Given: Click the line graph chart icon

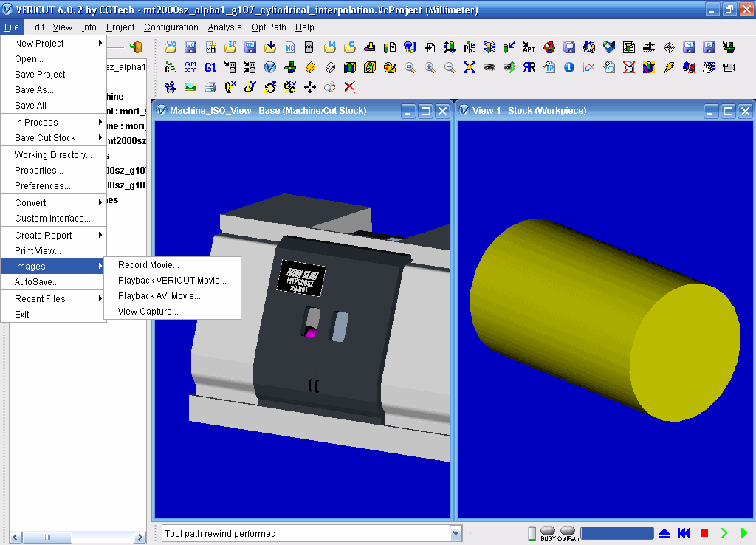Looking at the screenshot, I should click(x=588, y=67).
